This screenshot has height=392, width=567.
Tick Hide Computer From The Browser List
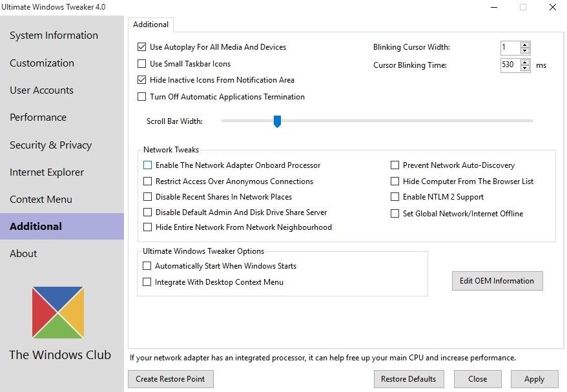point(395,181)
